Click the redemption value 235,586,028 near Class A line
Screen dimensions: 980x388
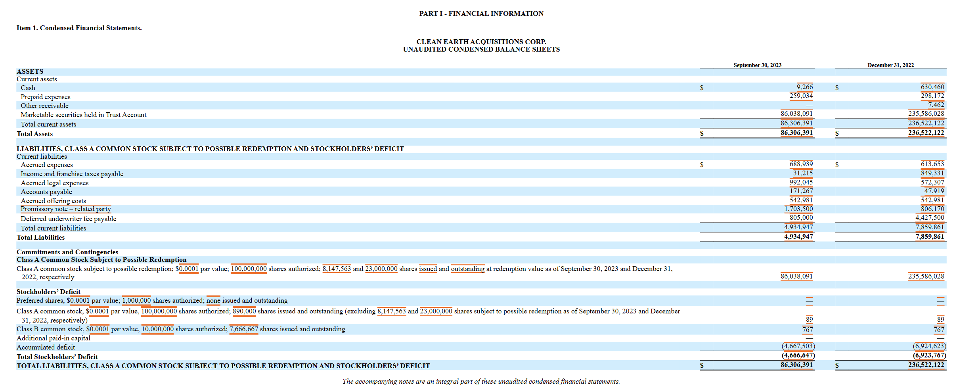(926, 276)
